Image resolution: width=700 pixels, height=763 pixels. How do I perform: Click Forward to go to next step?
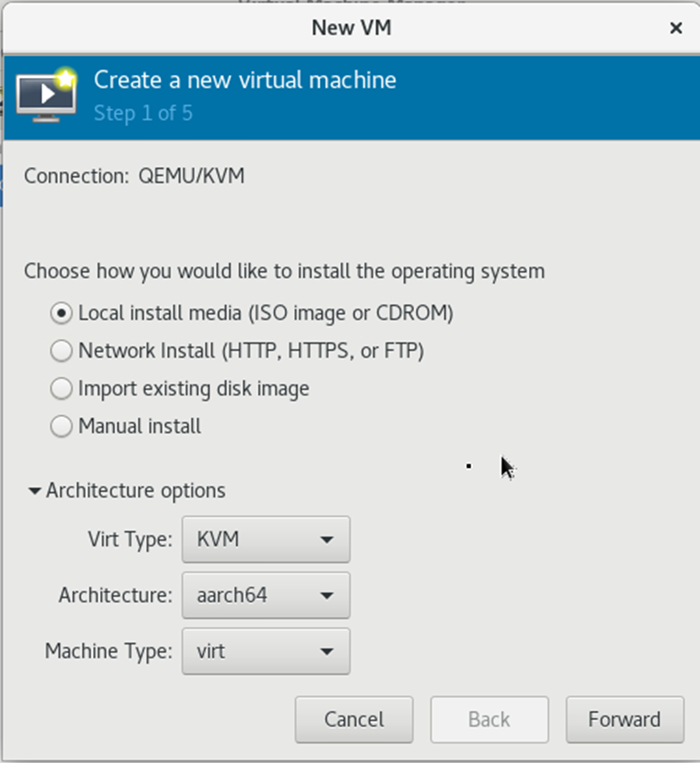coord(625,720)
